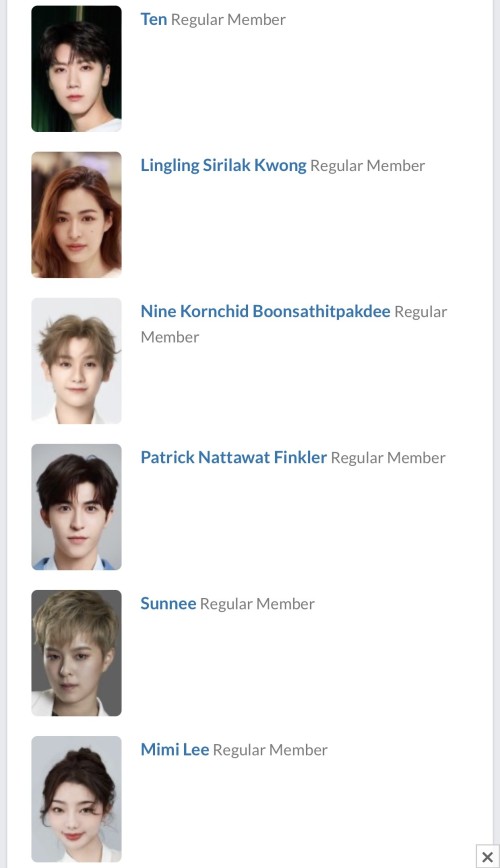Open the photo thumbnail beside Mimi Lee
500x868 pixels.
click(x=76, y=799)
